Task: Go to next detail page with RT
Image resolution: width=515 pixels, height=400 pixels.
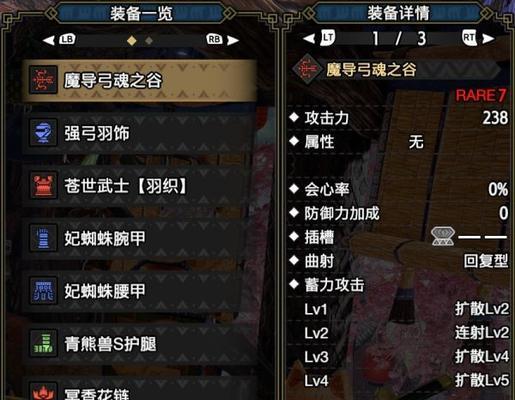Action: click(478, 38)
